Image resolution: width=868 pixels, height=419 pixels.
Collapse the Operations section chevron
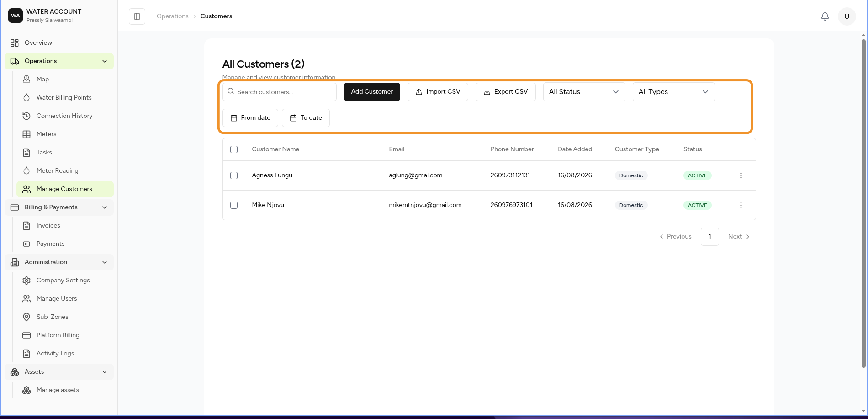click(x=105, y=61)
